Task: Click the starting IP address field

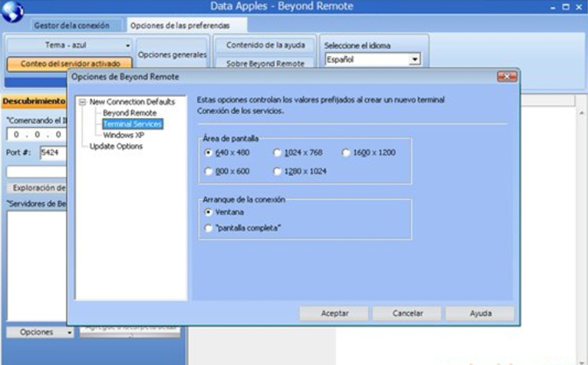Action: tap(37, 134)
